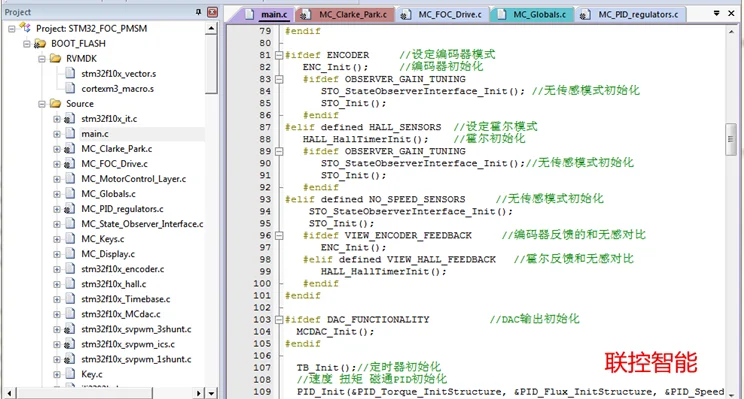Screen dimensions: 744x399
Task: Click the stm32f10x_it.c file icon
Action: click(69, 119)
